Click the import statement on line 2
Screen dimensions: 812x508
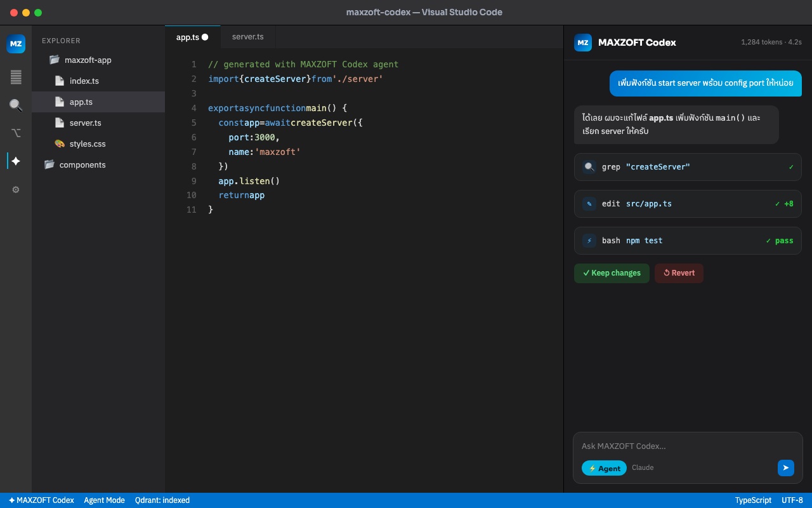click(x=296, y=79)
